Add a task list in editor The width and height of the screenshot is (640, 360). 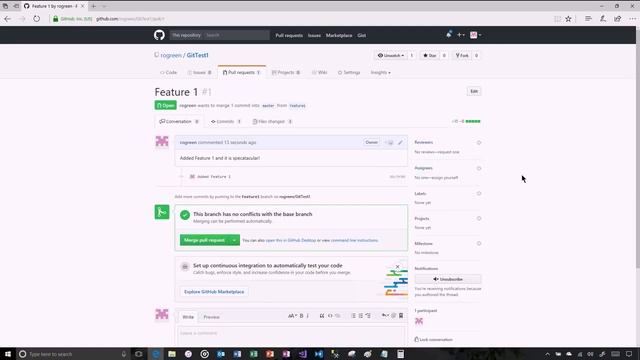click(368, 316)
